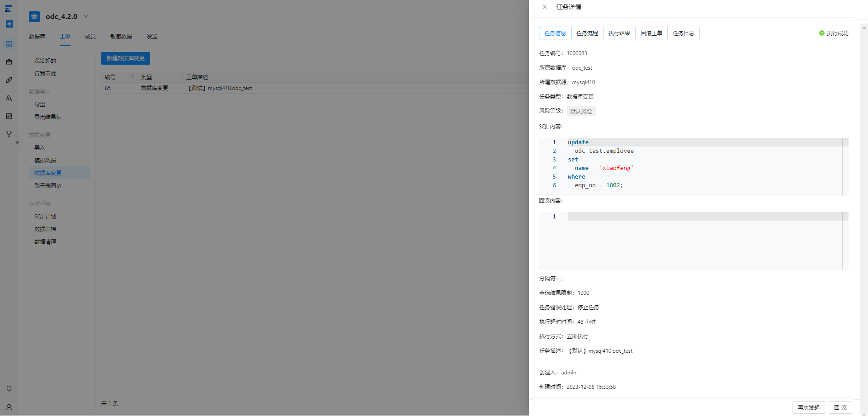868x416 pixels.
Task: Expand the collapsed sidebar arrow handle
Action: click(x=18, y=142)
